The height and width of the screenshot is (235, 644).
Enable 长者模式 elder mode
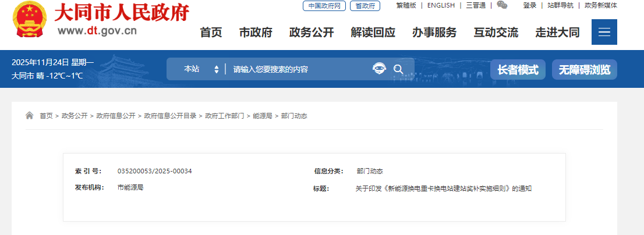(x=518, y=70)
